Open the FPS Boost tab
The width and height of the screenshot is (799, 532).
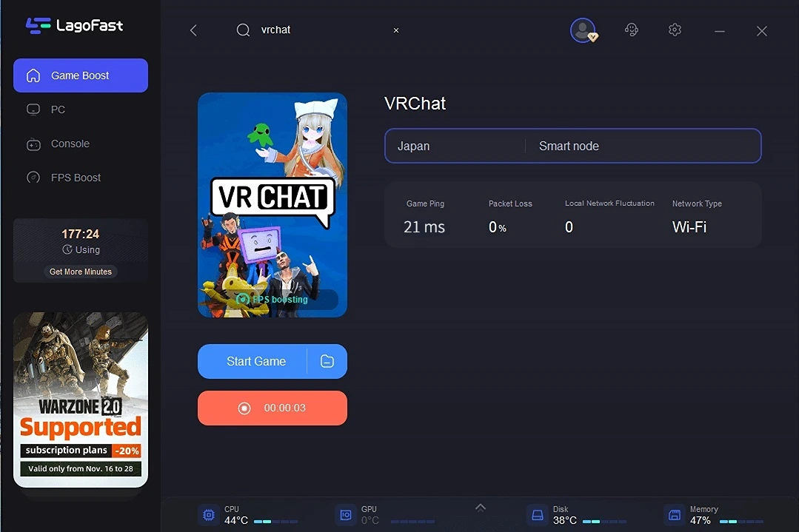point(81,178)
